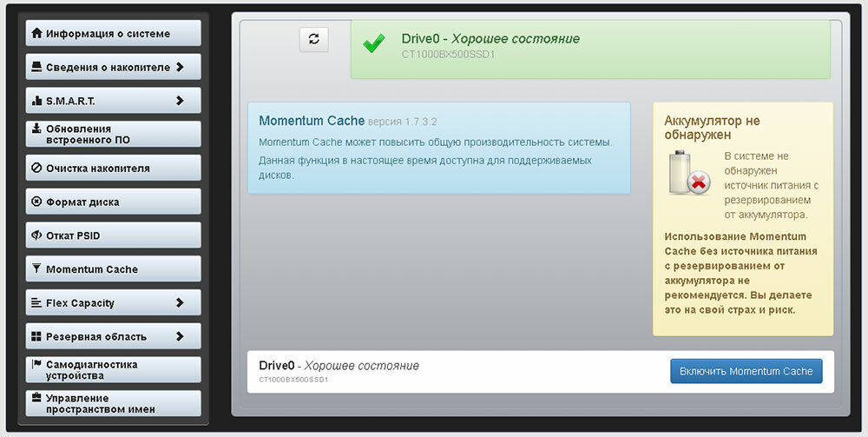868x437 pixels.
Task: Click Drive0 row in the bottom white panel
Action: pyautogui.click(x=540, y=372)
